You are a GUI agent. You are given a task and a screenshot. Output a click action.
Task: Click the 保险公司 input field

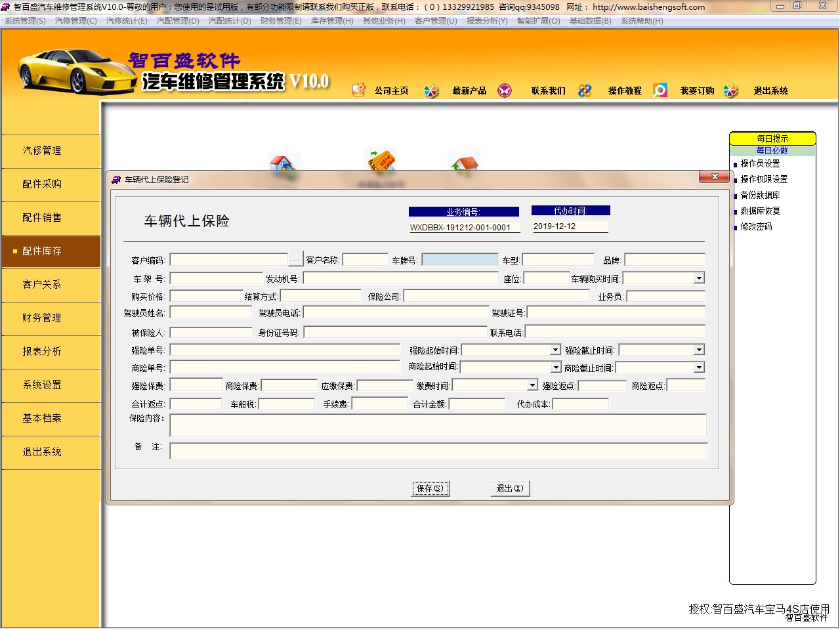(x=496, y=296)
